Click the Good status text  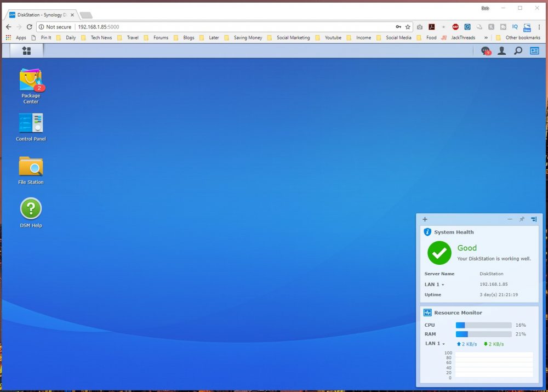[x=467, y=248]
